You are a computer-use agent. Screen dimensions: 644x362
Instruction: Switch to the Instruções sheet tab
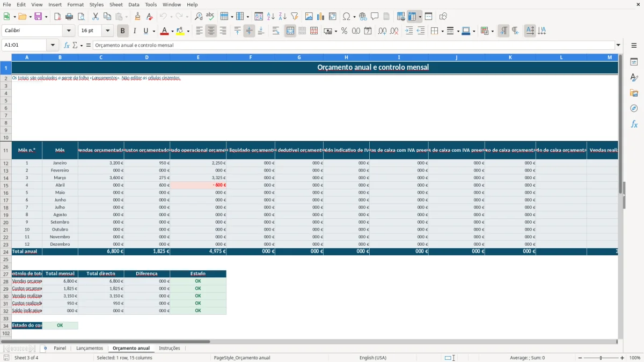pyautogui.click(x=170, y=348)
